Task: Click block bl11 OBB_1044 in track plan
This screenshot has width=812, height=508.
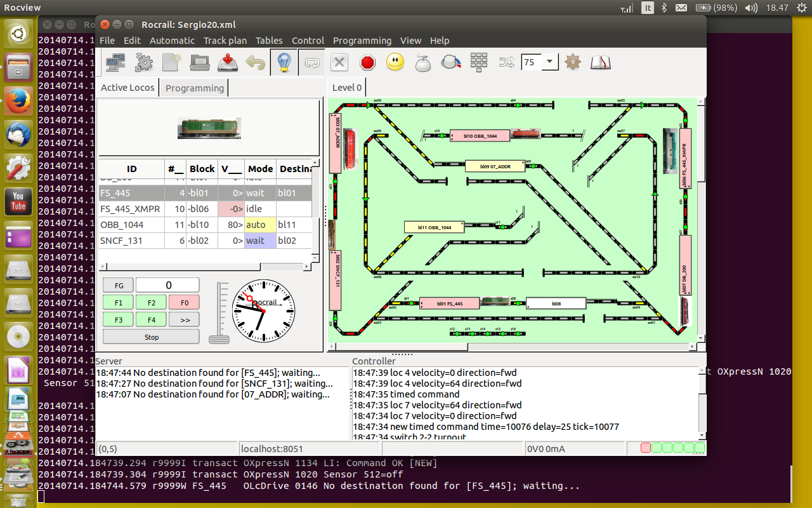Action: tap(434, 227)
